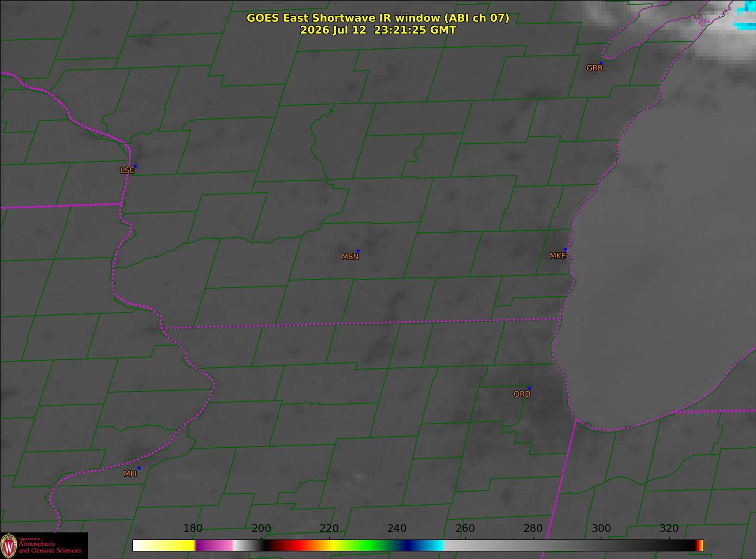Click the MKE station marker
This screenshot has width=756, height=559.
(565, 250)
